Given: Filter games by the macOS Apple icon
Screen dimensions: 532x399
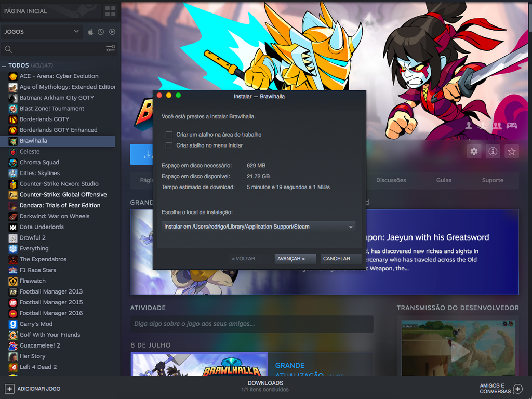Looking at the screenshot, I should point(90,32).
